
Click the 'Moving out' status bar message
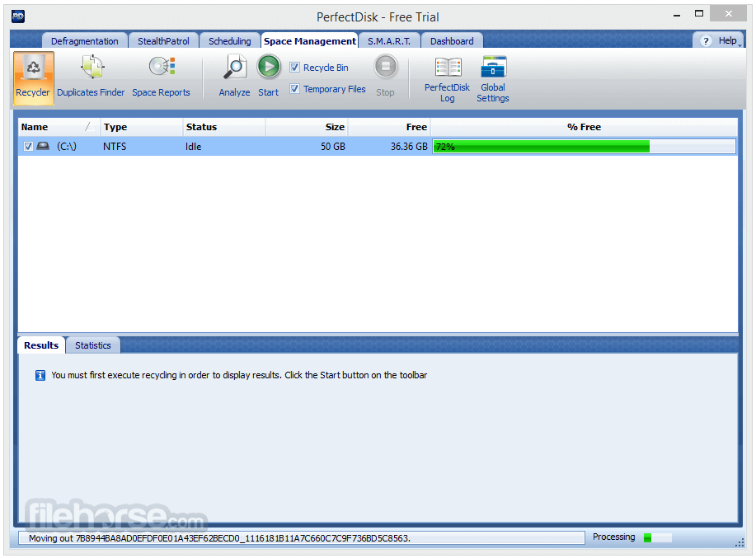[x=219, y=538]
